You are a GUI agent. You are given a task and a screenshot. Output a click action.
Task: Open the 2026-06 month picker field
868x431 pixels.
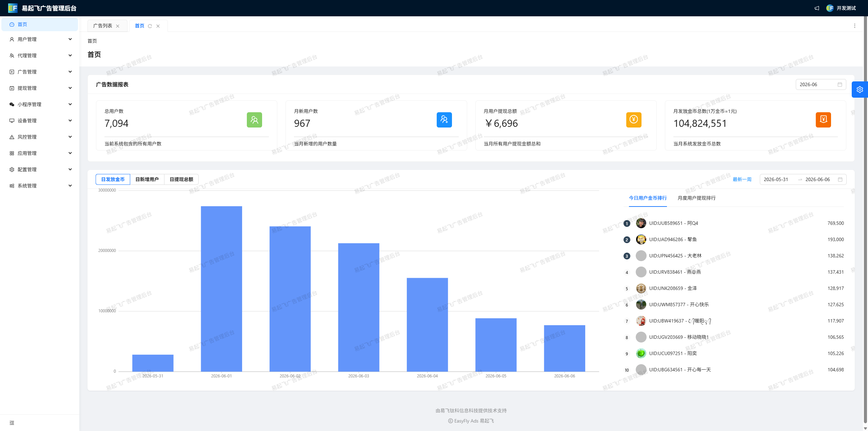821,84
